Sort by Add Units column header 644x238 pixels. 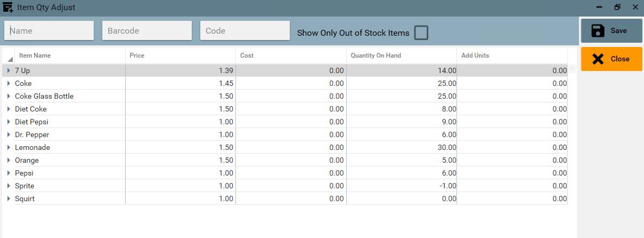tap(512, 55)
